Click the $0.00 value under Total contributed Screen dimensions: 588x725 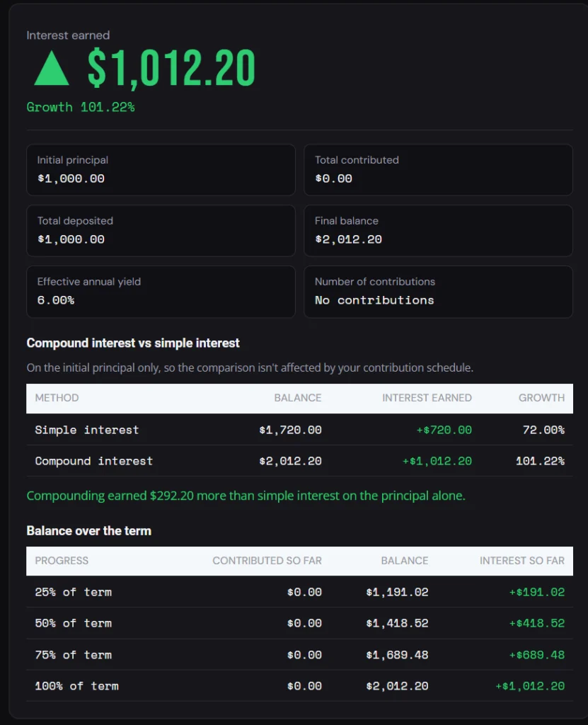tap(333, 178)
